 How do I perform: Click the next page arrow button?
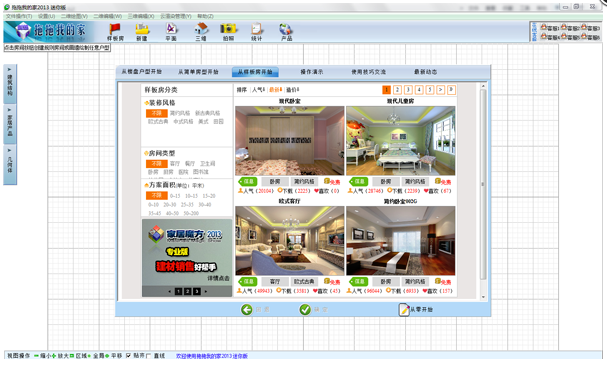coord(441,90)
